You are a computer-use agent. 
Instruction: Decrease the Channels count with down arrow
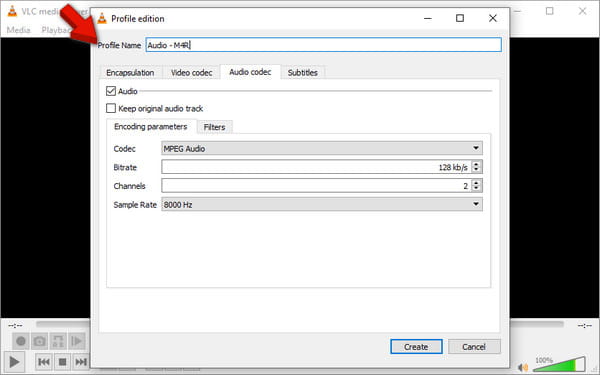click(476, 189)
